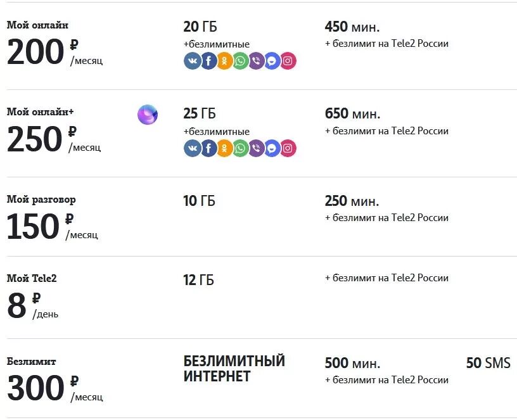This screenshot has width=517, height=420.
Task: Click the purple orb icon beside Мой онлайн+
Action: (148, 115)
